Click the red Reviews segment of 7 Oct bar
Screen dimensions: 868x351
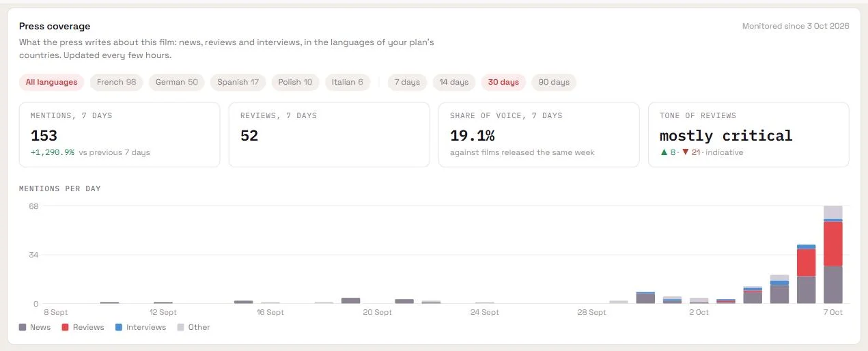click(x=832, y=244)
